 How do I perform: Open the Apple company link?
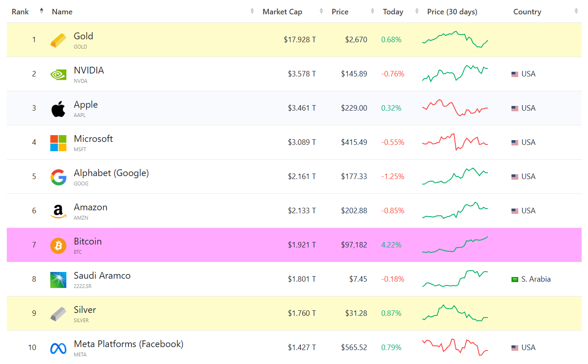click(x=86, y=105)
